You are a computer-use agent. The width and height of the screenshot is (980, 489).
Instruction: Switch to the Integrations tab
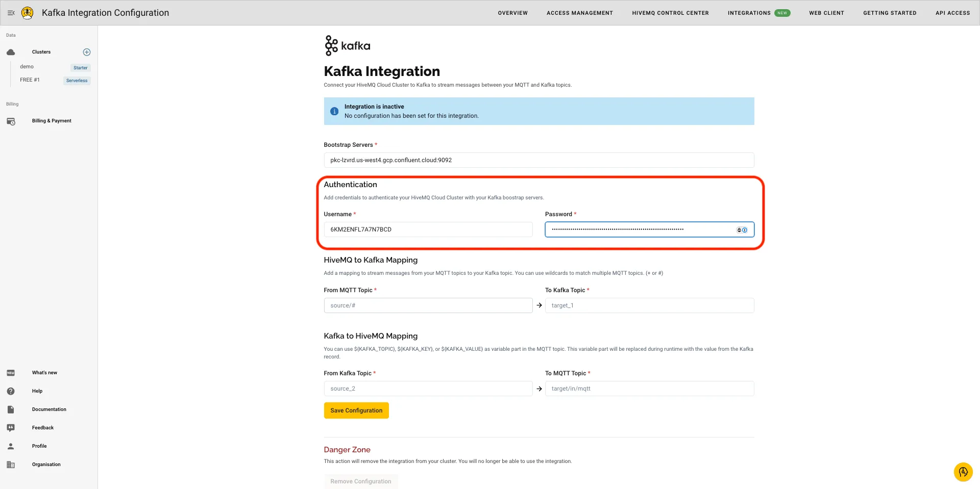point(749,13)
